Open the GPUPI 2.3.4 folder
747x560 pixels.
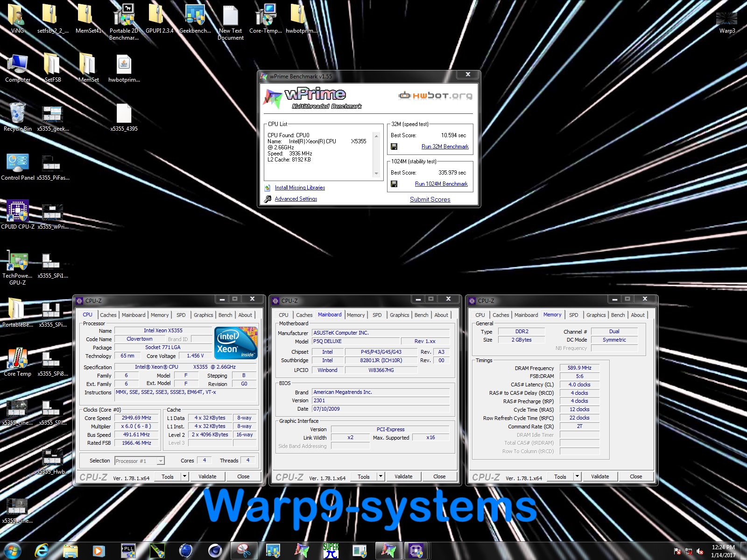[x=159, y=19]
